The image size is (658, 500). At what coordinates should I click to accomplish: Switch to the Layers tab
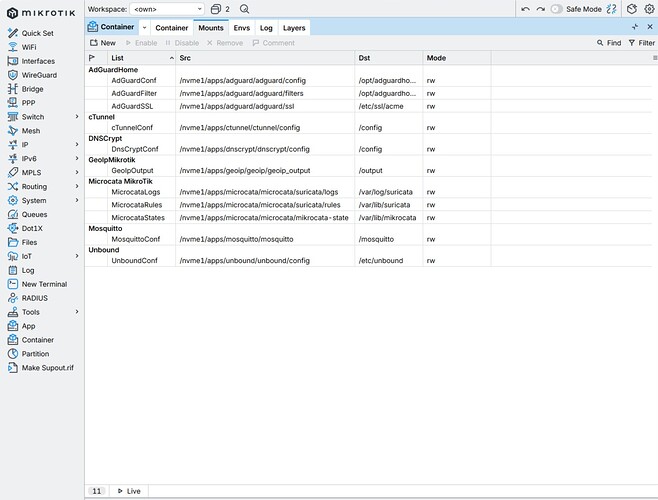tap(294, 28)
